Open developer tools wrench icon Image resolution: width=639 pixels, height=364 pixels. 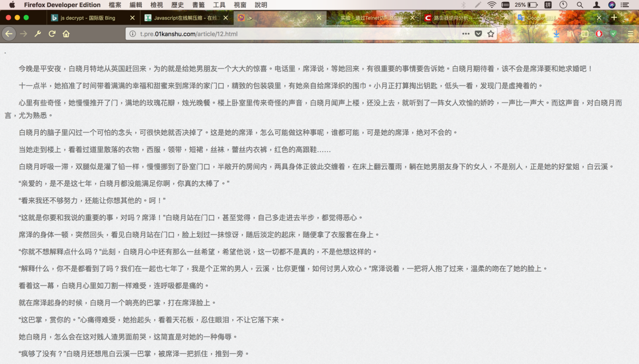pyautogui.click(x=38, y=34)
